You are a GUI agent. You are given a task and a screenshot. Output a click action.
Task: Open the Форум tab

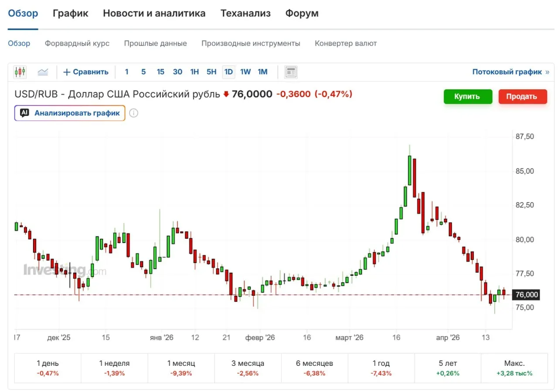(302, 14)
